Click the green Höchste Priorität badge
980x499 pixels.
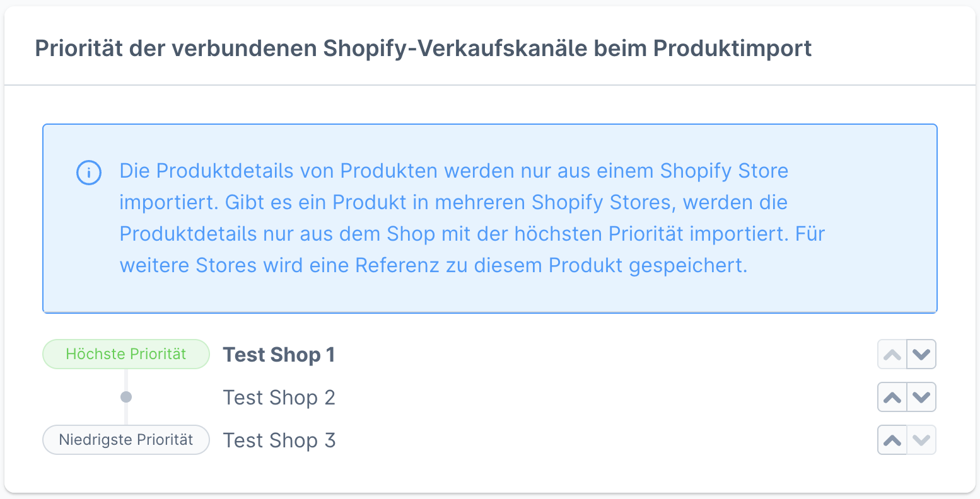click(x=125, y=354)
